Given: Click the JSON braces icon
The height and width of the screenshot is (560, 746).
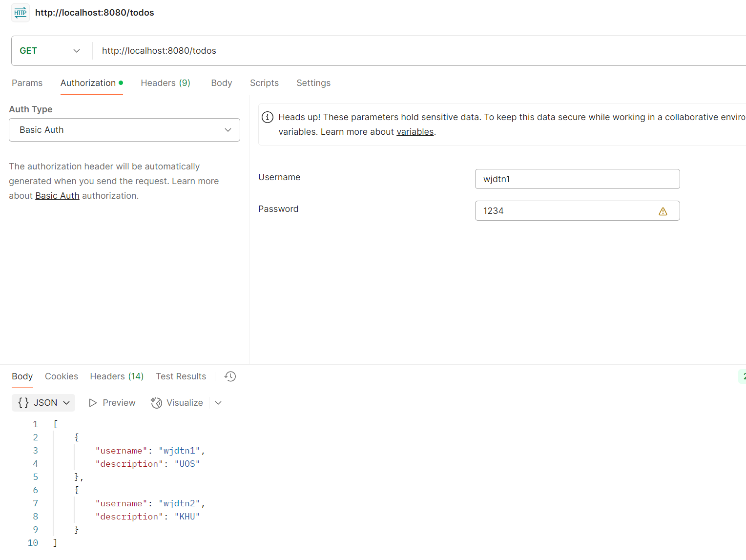Looking at the screenshot, I should (x=23, y=403).
